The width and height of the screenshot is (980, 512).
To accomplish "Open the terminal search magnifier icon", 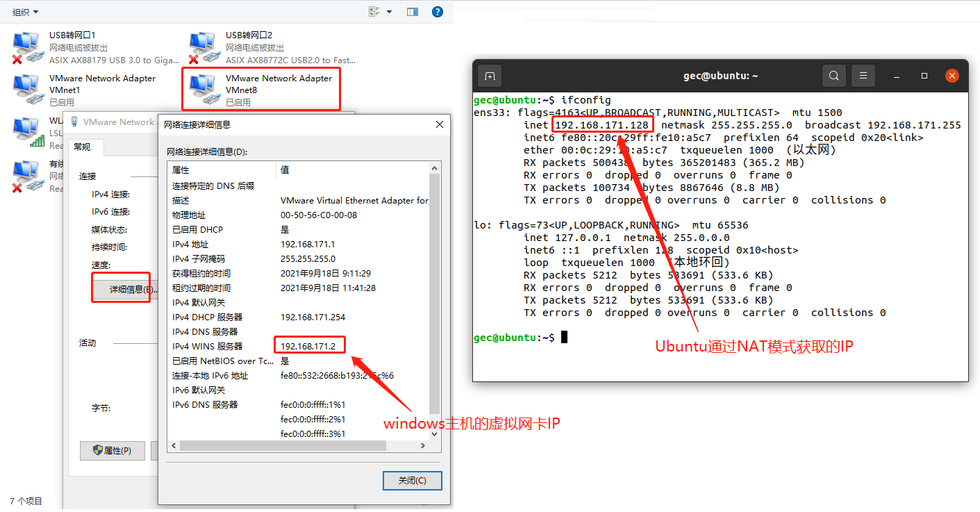I will click(x=834, y=76).
